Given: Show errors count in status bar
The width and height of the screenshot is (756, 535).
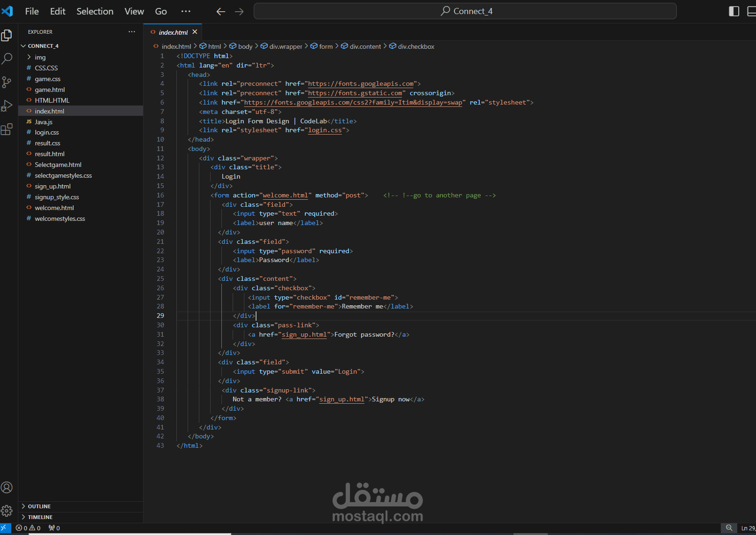Looking at the screenshot, I should (x=22, y=528).
